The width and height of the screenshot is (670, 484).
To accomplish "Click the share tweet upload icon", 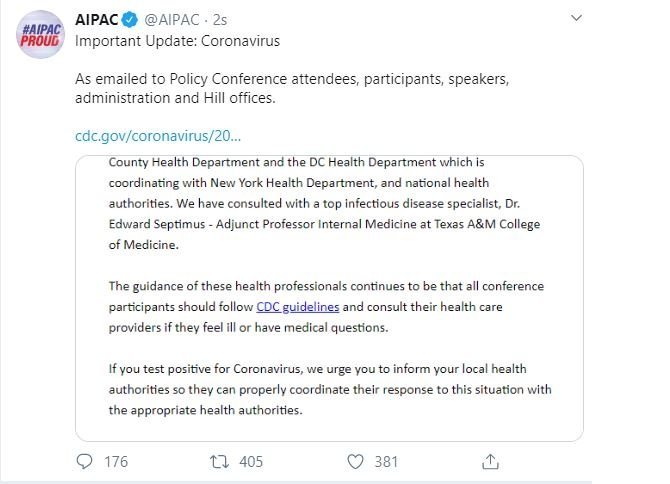I will [490, 461].
